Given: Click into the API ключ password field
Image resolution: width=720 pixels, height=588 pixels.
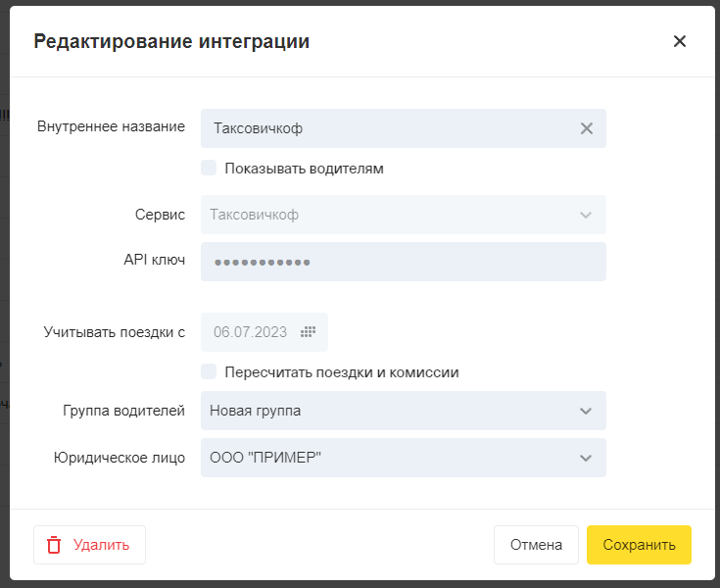Looking at the screenshot, I should click(403, 262).
